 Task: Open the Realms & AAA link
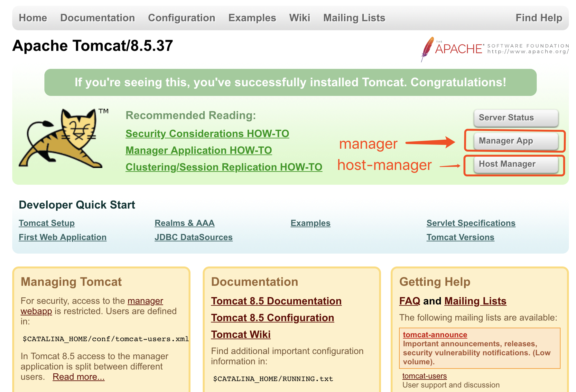coord(184,223)
